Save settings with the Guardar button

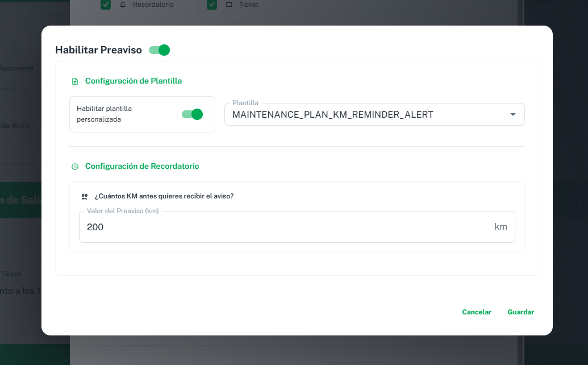[x=520, y=312]
